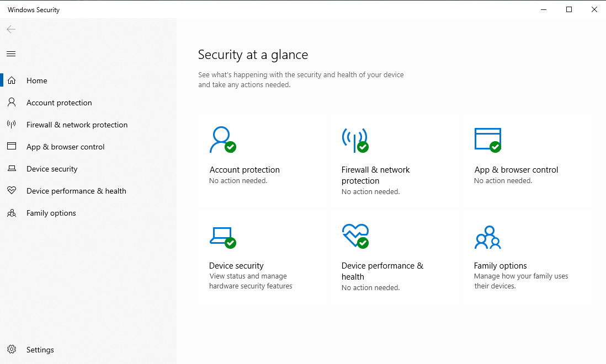Click the Home house icon in sidebar
The image size is (606, 364).
(x=12, y=81)
